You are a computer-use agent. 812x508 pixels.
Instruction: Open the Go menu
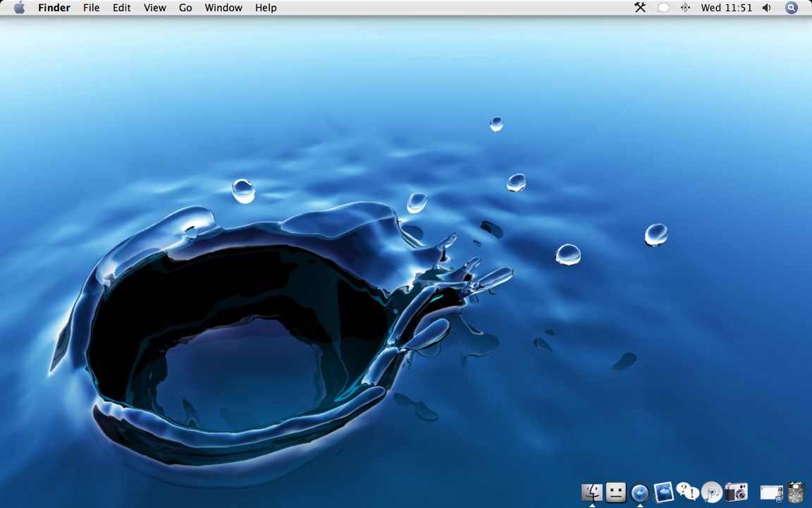tap(185, 8)
